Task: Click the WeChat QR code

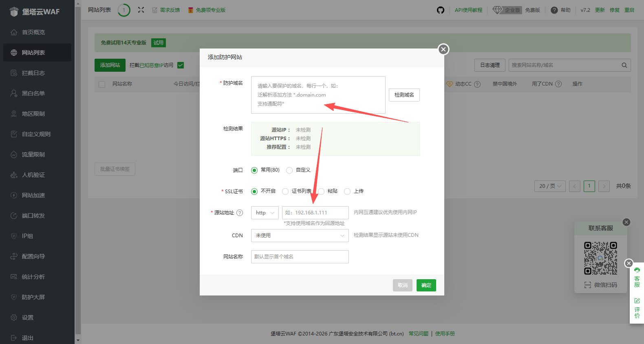Action: (x=601, y=258)
